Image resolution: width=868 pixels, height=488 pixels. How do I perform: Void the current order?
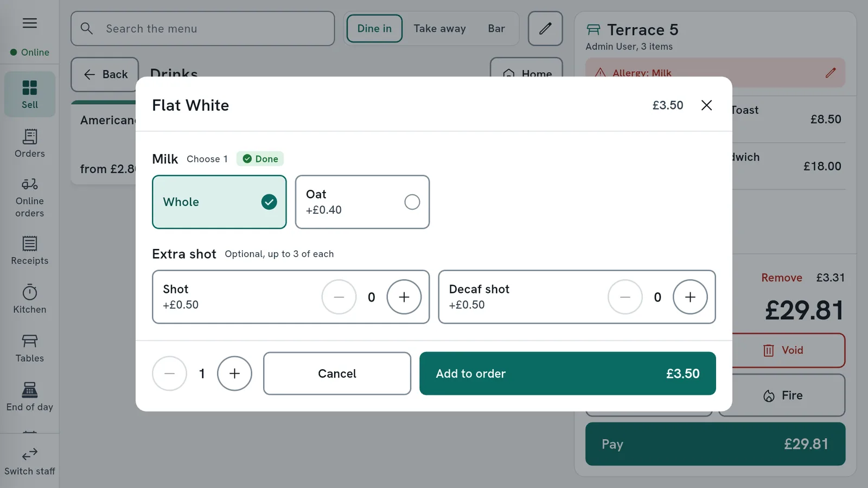pos(788,350)
